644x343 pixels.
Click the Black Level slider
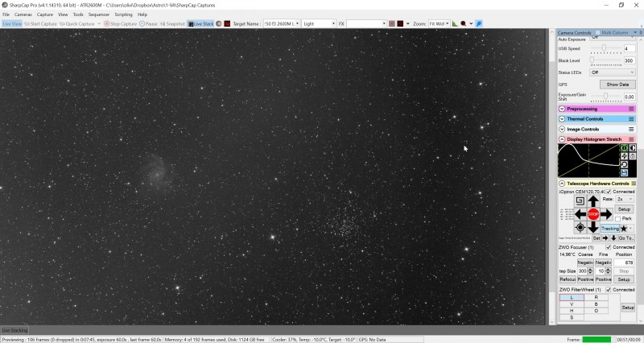coord(606,60)
